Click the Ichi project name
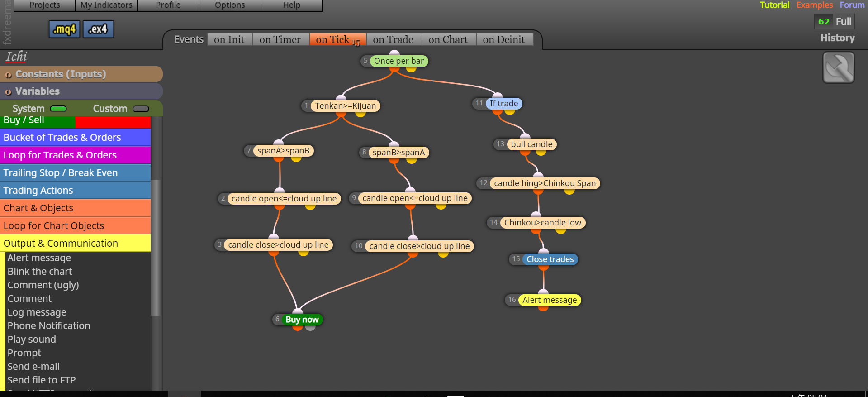The height and width of the screenshot is (397, 868). (x=16, y=57)
